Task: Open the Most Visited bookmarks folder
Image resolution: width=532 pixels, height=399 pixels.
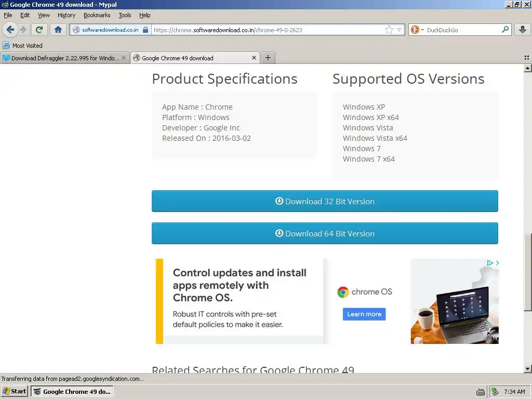Action: 23,46
